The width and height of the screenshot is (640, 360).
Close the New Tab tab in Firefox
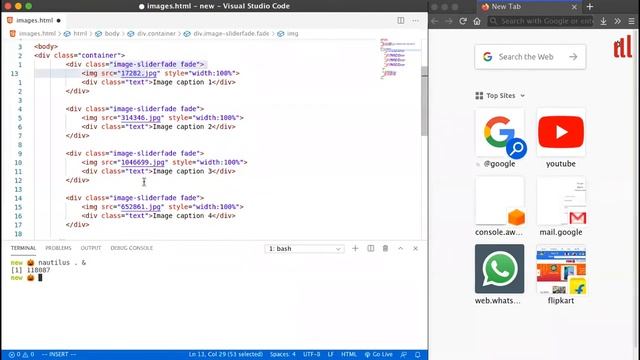tap(574, 7)
